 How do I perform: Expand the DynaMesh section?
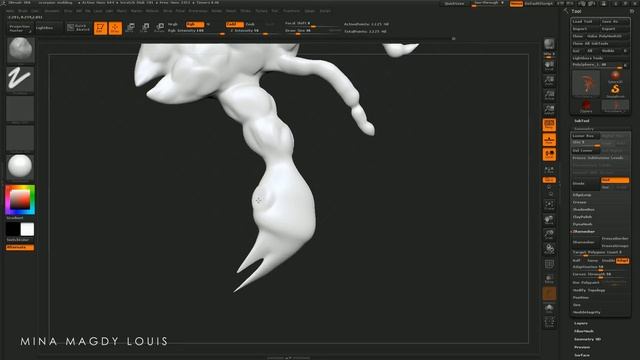[x=582, y=224]
